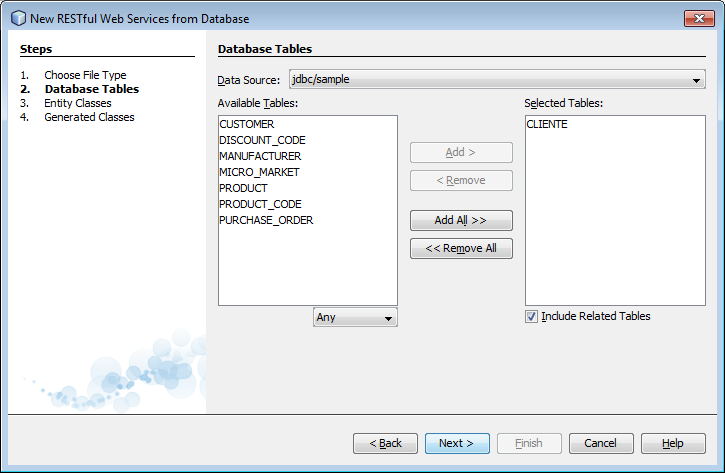Highlight the PRODUCT_CODE table
This screenshot has width=725, height=473.
pyautogui.click(x=260, y=204)
